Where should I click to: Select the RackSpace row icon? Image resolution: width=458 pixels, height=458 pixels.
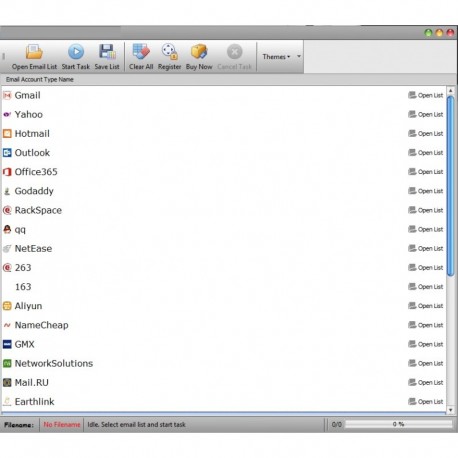(x=7, y=210)
